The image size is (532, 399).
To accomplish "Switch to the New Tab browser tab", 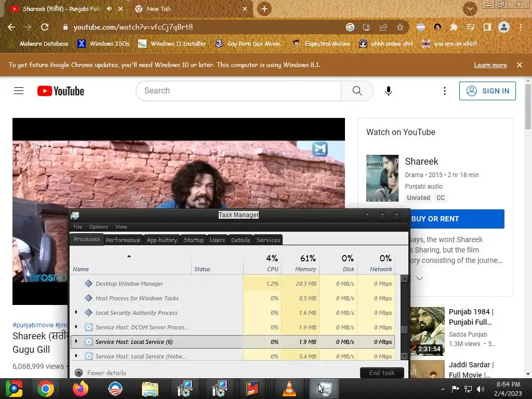I will [190, 9].
